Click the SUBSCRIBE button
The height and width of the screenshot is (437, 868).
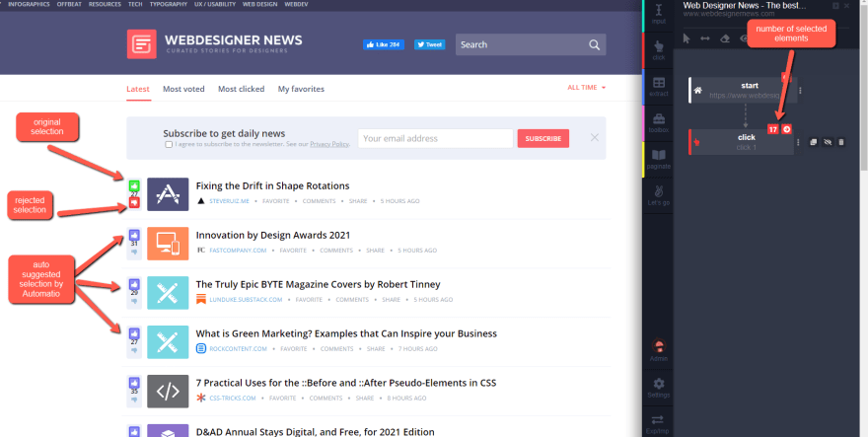(x=543, y=138)
